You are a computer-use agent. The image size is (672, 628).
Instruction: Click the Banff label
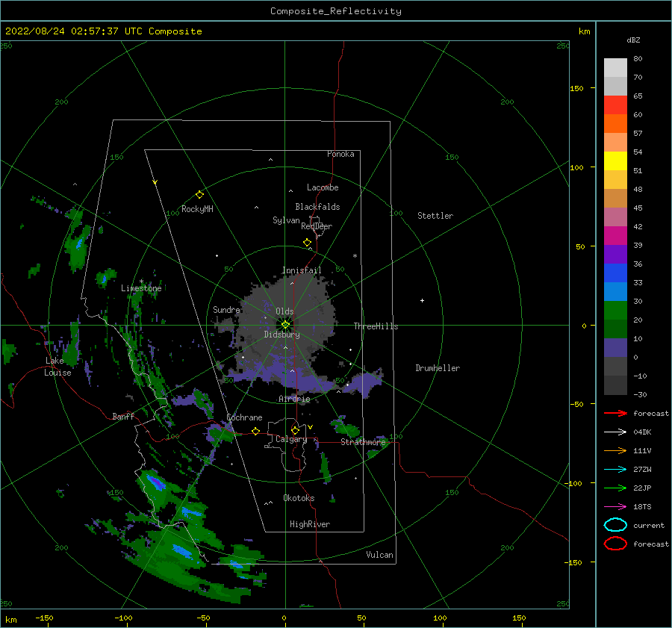123,416
